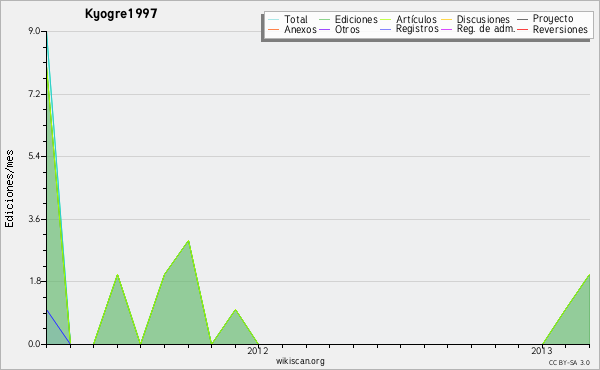Click the 2012 x-axis label
This screenshot has height=370, width=600.
(258, 350)
